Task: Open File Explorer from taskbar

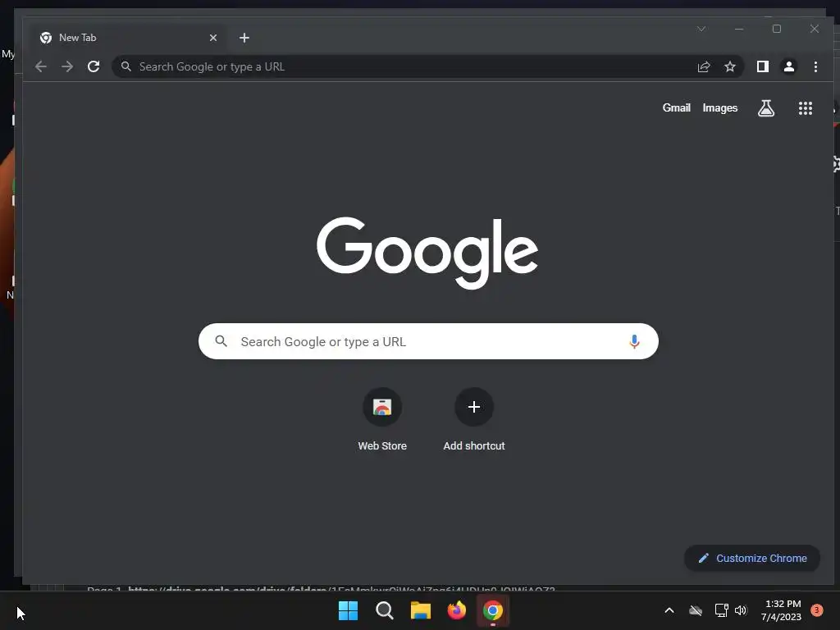Action: [x=421, y=610]
